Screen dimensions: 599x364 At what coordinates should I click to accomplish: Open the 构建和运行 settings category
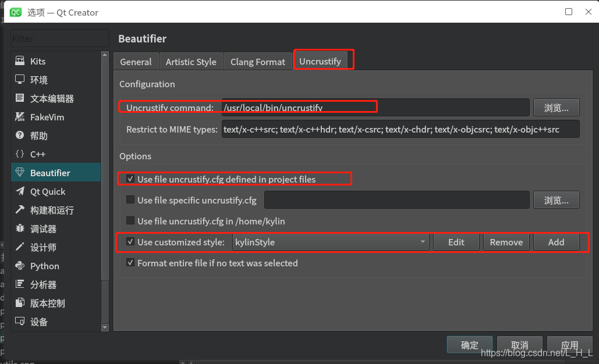click(56, 210)
